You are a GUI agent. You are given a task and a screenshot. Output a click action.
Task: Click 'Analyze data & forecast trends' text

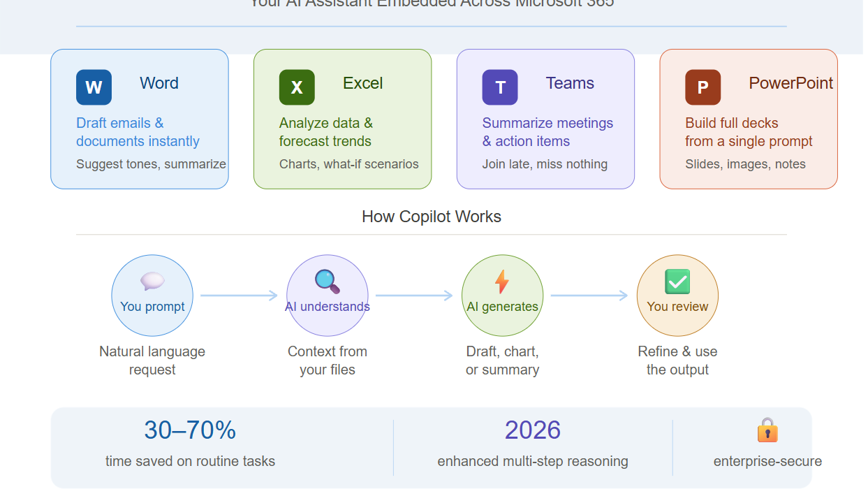[326, 132]
